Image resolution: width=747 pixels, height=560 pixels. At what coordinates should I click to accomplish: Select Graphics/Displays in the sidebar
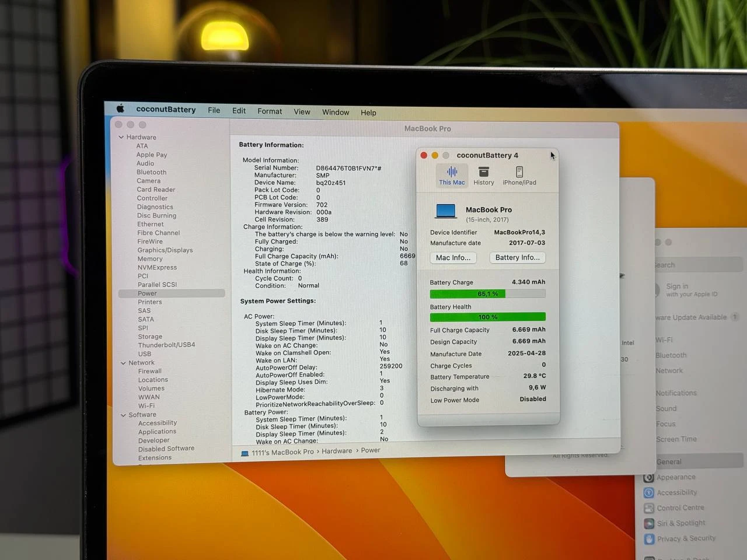165,250
